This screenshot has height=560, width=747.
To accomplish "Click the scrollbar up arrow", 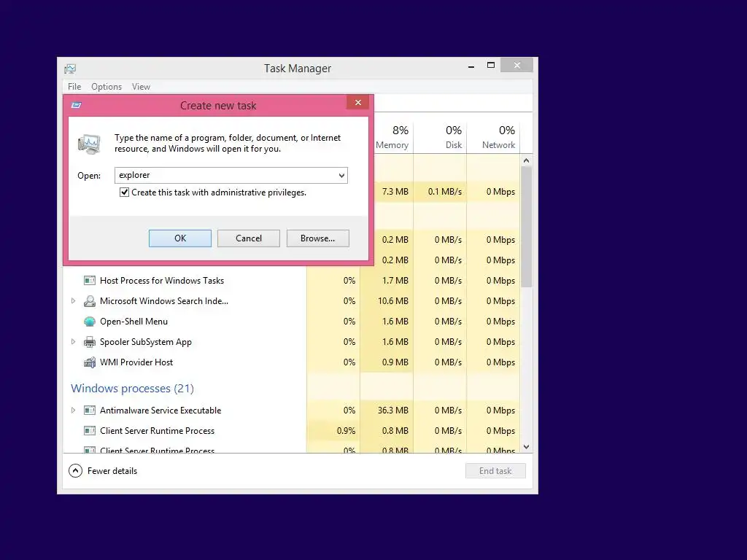I will click(527, 160).
